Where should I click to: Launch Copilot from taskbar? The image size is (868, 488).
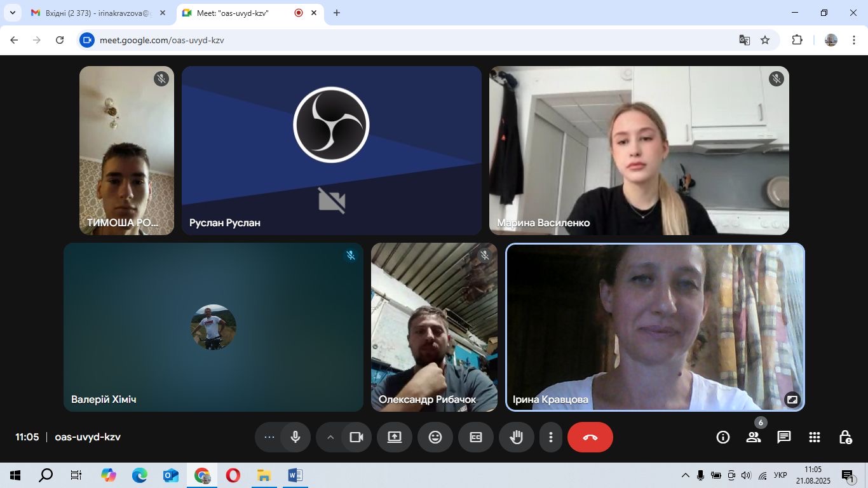109,475
